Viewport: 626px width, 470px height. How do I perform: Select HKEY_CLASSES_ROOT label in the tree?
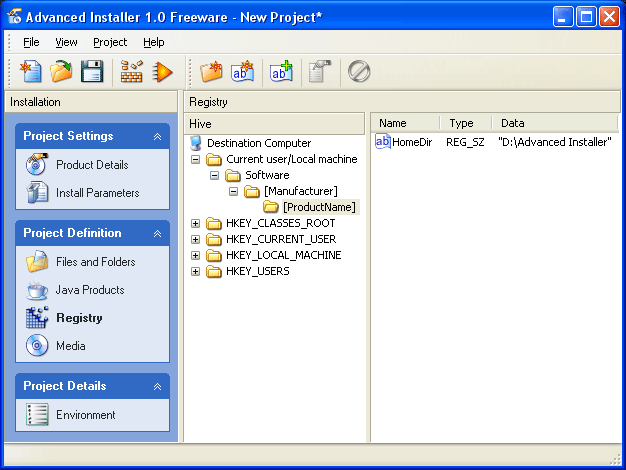[280, 223]
